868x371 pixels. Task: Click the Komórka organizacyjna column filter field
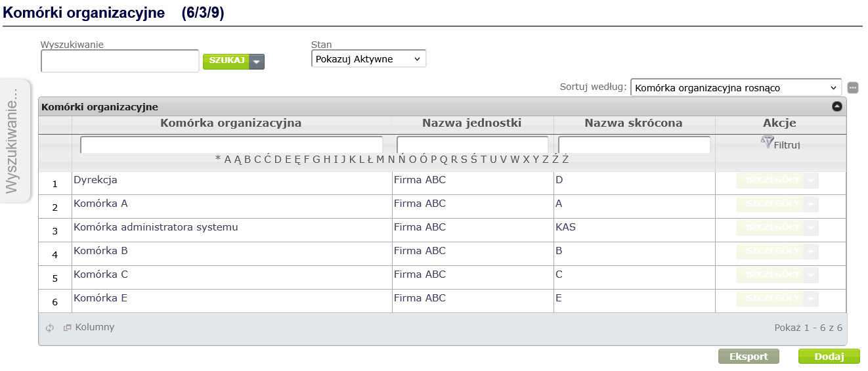tap(231, 144)
